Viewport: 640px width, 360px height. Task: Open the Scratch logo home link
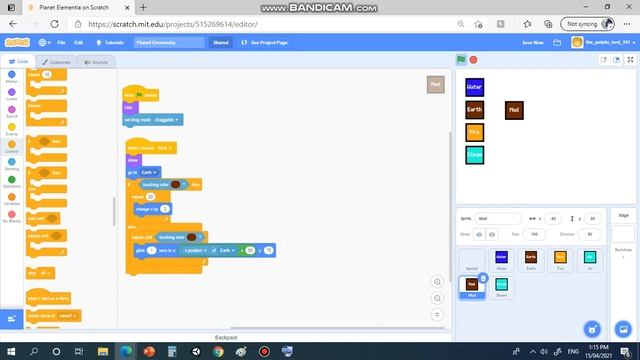tap(17, 42)
